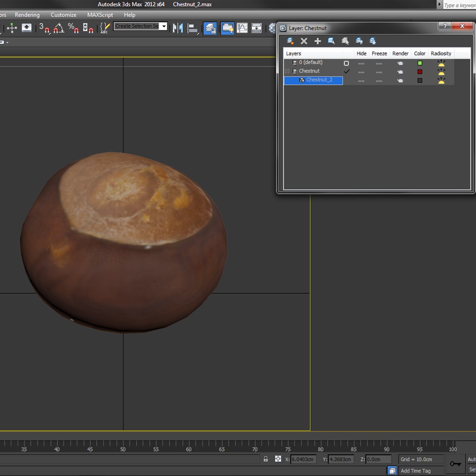The height and width of the screenshot is (476, 476).
Task: Click Add Time Tag
Action: pyautogui.click(x=416, y=471)
